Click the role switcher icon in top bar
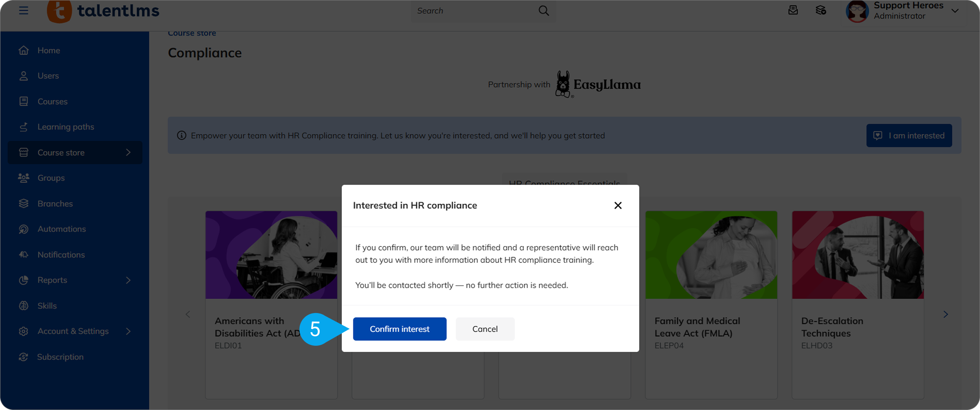 pyautogui.click(x=821, y=10)
